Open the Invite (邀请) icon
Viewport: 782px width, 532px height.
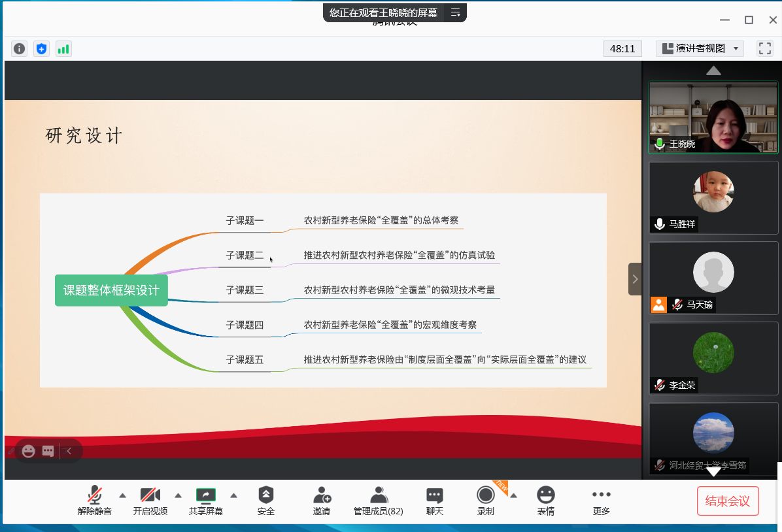click(322, 501)
